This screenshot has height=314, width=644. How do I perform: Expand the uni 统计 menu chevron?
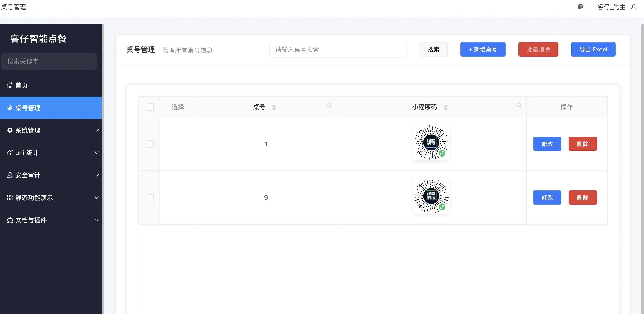[x=96, y=153]
